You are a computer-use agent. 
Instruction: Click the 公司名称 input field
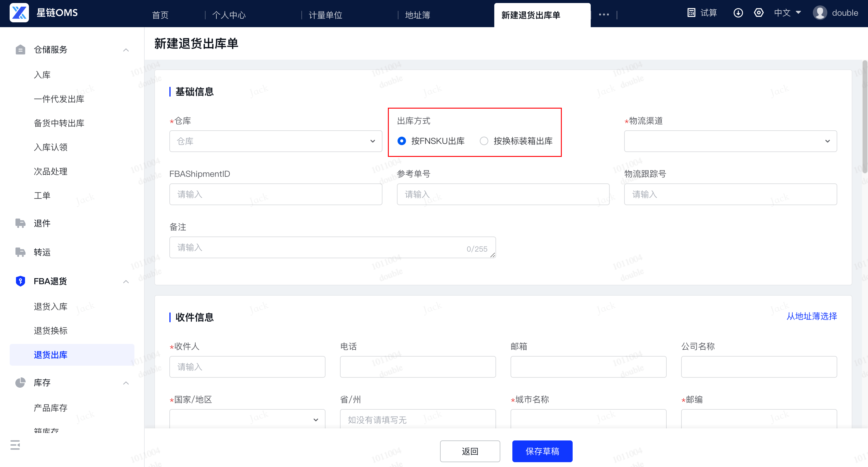tap(759, 367)
